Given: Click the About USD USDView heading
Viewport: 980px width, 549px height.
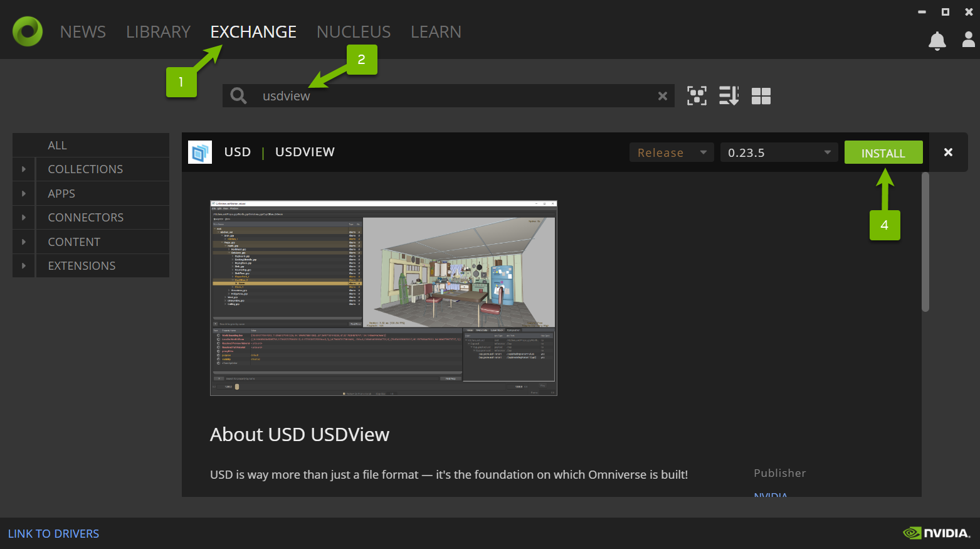Looking at the screenshot, I should [300, 434].
